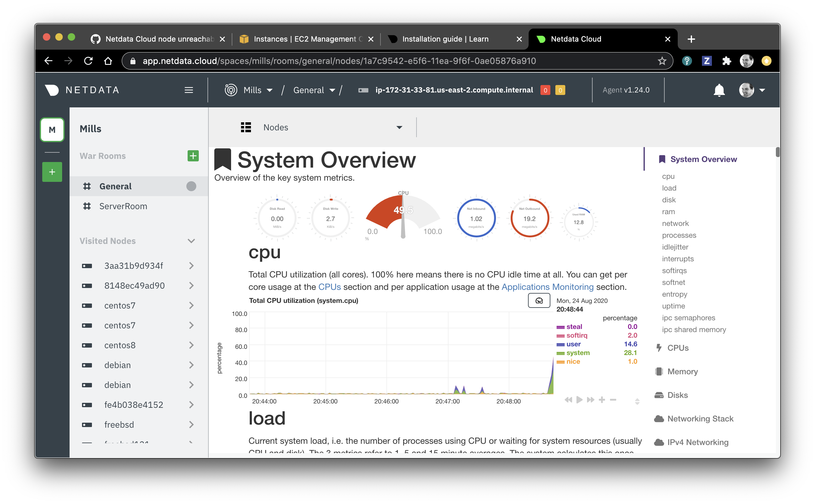Viewport: 815px width, 504px height.
Task: Open the Nodes view dropdown
Action: click(400, 127)
